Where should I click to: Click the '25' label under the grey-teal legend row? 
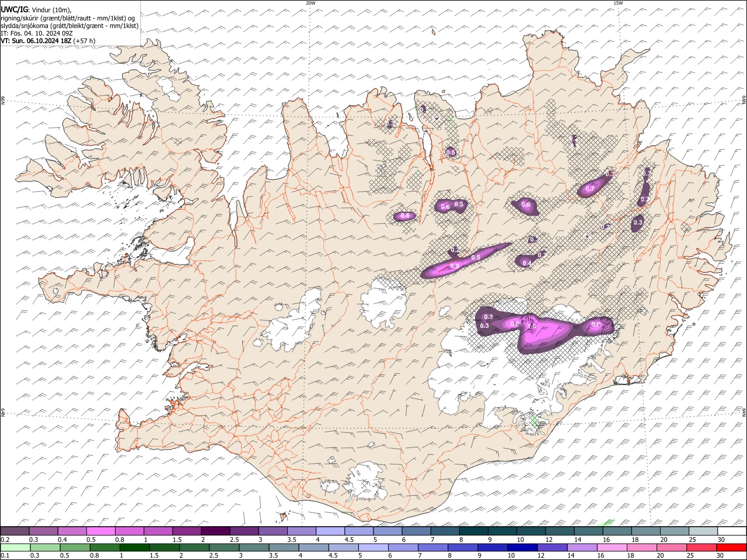tap(692, 540)
